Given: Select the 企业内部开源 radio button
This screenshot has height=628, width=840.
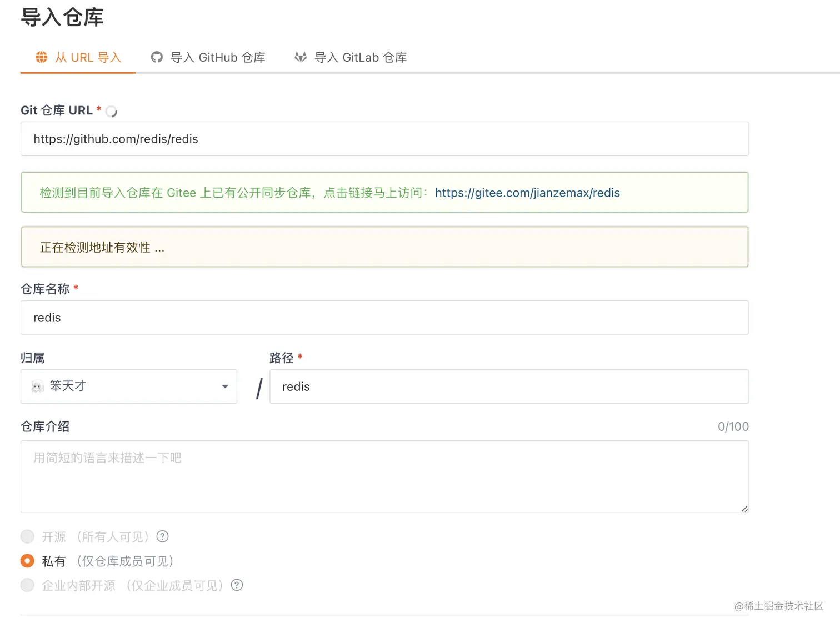Looking at the screenshot, I should (27, 585).
